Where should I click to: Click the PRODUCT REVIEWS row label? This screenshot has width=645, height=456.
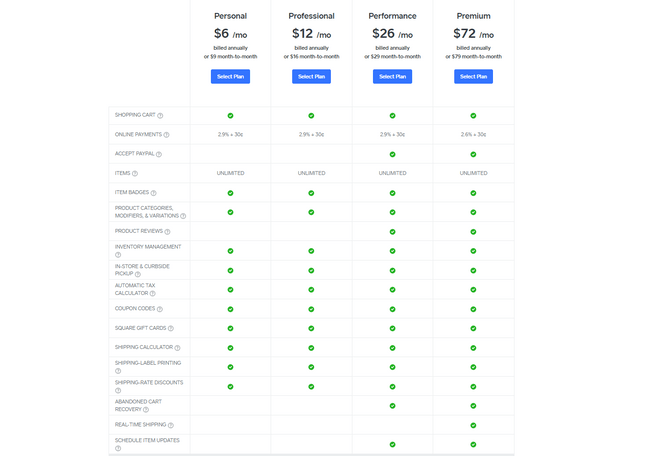tap(139, 231)
